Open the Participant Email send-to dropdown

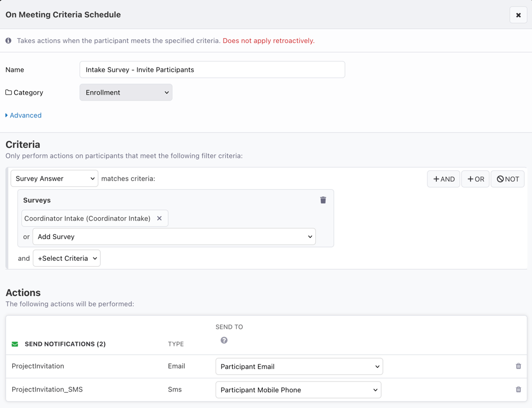[x=299, y=367]
